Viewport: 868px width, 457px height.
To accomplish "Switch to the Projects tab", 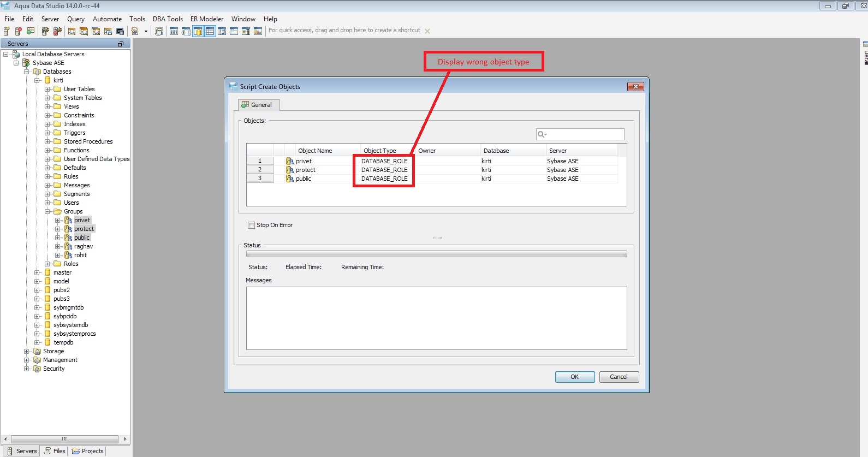I will [x=88, y=451].
